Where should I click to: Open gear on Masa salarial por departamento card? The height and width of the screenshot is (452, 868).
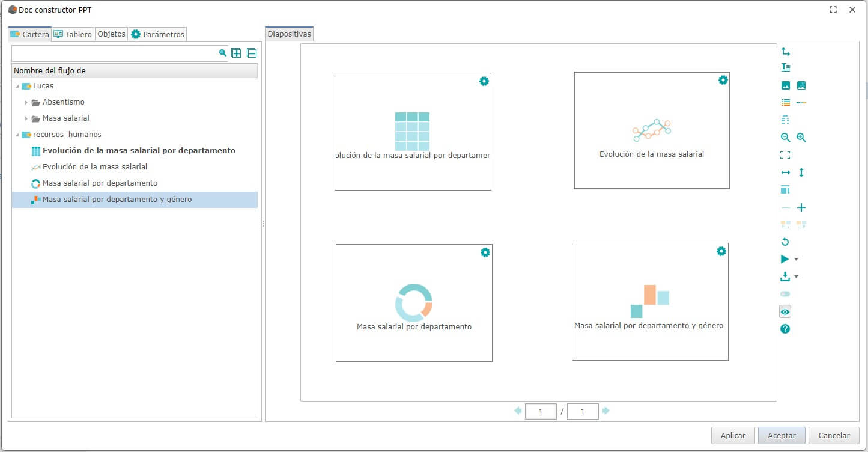[x=485, y=252]
